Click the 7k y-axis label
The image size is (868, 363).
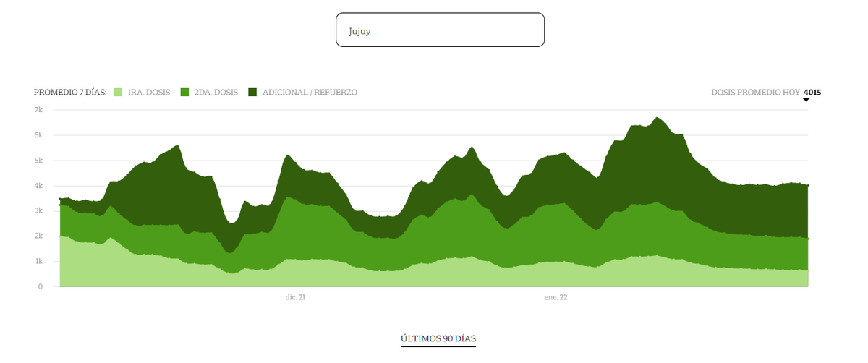[38, 110]
